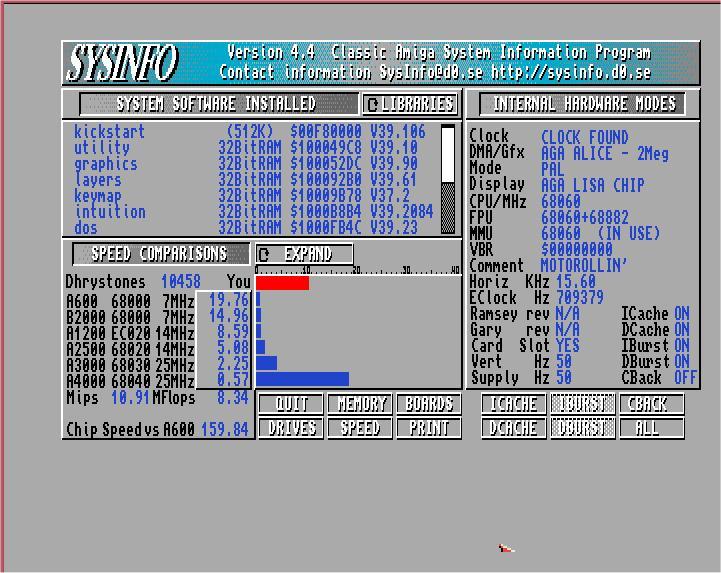Image resolution: width=721 pixels, height=573 pixels.
Task: Open the MEMORY information screen
Action: pyautogui.click(x=360, y=404)
